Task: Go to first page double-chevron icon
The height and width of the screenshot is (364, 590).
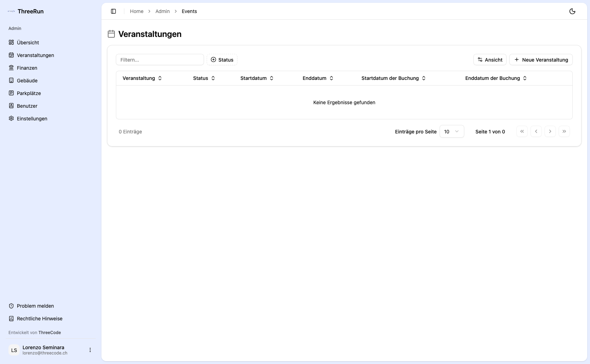Action: pos(522,131)
